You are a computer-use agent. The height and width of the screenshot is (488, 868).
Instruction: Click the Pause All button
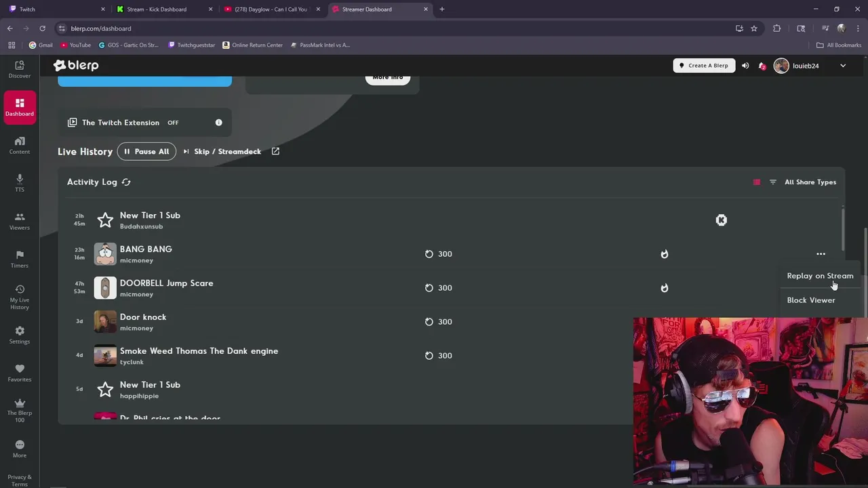[146, 151]
